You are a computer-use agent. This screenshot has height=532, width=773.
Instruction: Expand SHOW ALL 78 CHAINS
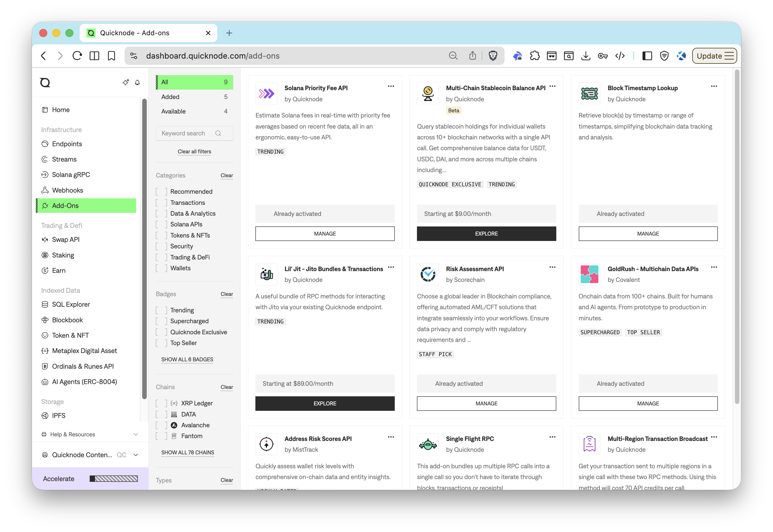pyautogui.click(x=188, y=452)
